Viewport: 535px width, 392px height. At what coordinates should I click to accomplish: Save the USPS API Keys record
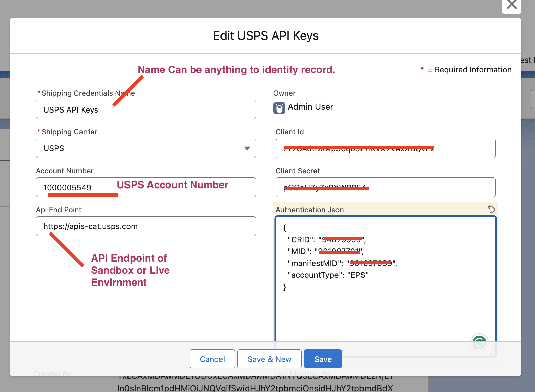coord(323,359)
